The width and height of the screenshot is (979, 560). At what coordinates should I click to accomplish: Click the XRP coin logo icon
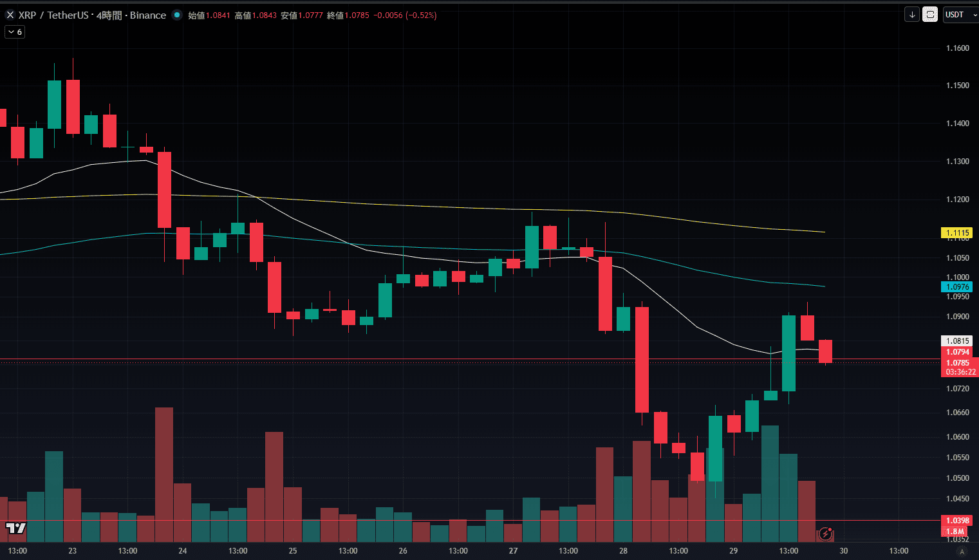pos(10,15)
